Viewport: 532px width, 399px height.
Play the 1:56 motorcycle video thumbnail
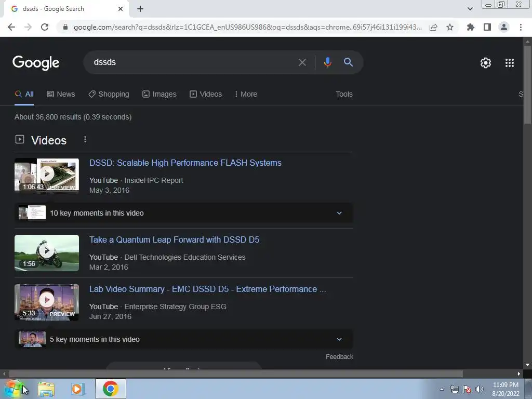[47, 253]
